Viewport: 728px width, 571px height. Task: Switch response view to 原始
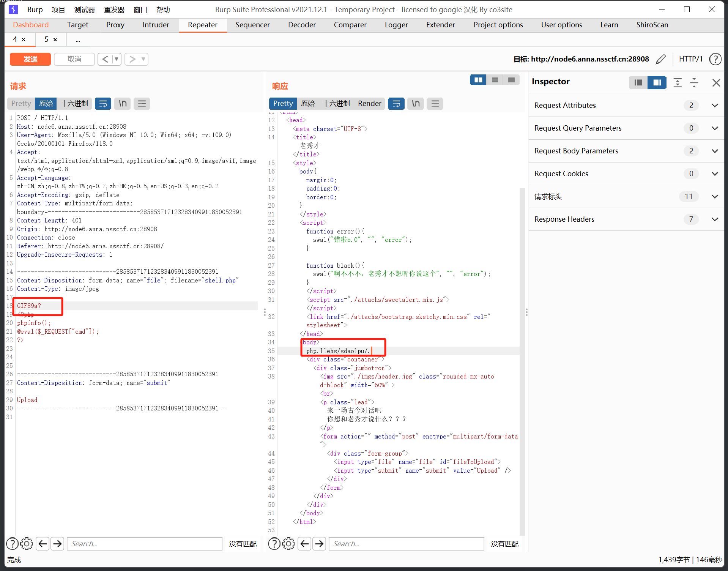point(308,104)
